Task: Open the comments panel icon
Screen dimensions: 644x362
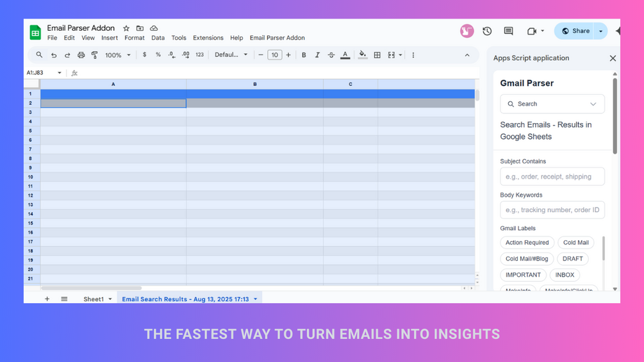Action: pos(508,31)
